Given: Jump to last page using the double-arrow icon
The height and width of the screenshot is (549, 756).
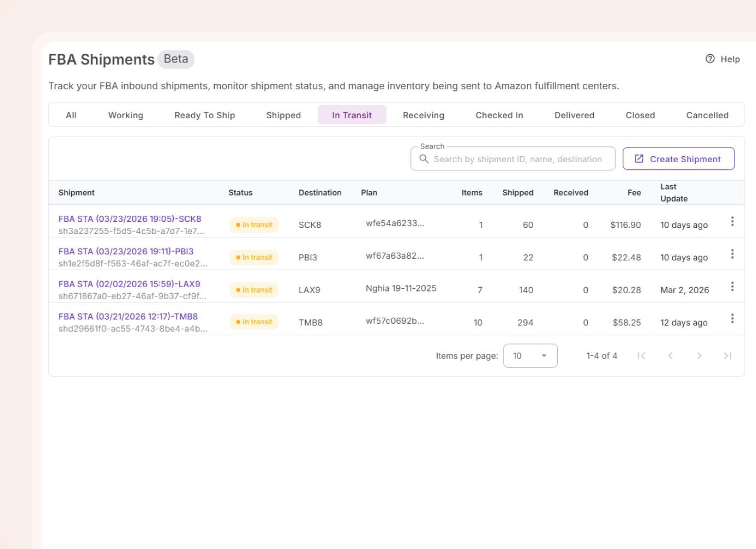Looking at the screenshot, I should pyautogui.click(x=728, y=356).
